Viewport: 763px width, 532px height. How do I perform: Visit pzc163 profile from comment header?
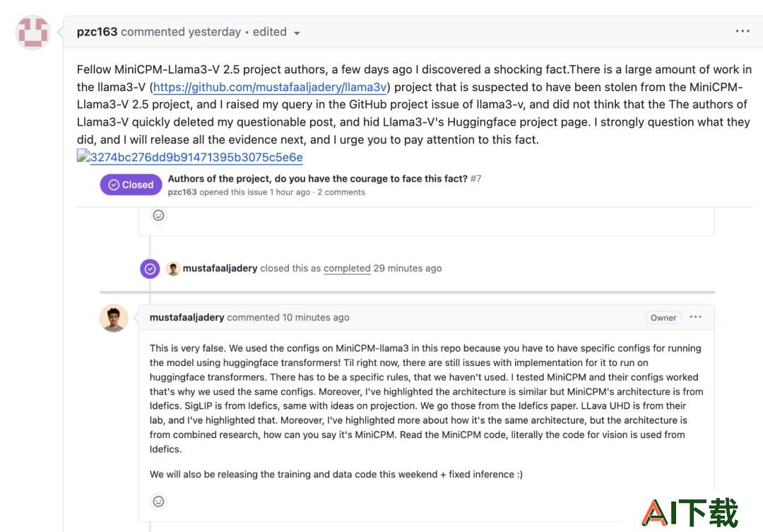[97, 32]
